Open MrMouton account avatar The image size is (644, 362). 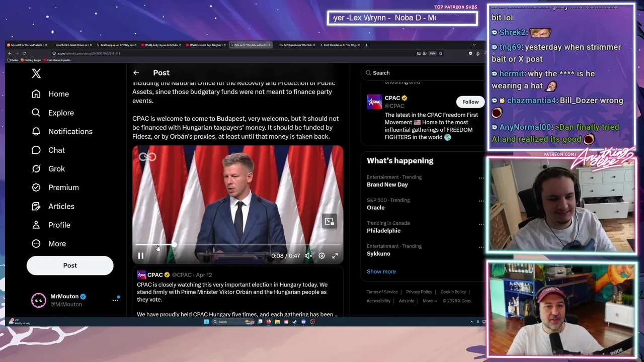[x=38, y=300]
